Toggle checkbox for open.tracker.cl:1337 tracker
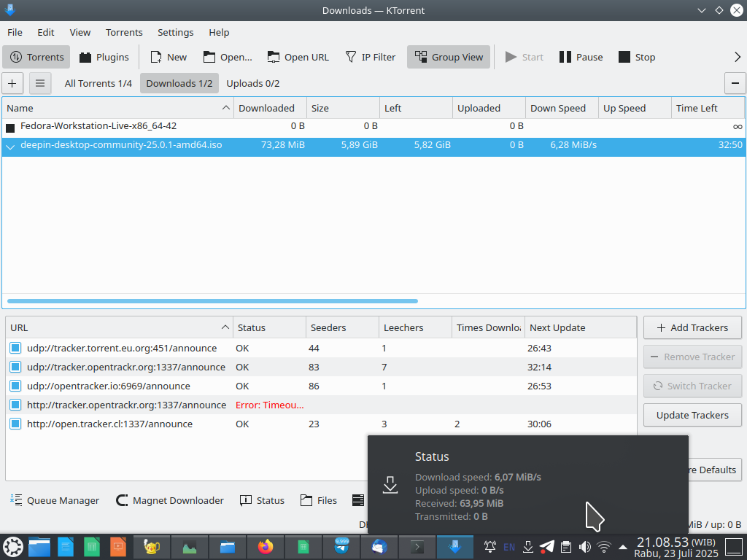This screenshot has width=747, height=560. [15, 424]
